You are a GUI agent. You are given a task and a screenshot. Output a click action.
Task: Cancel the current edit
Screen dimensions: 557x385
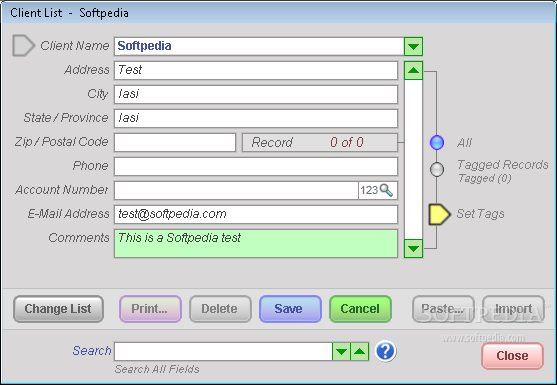pyautogui.click(x=360, y=309)
